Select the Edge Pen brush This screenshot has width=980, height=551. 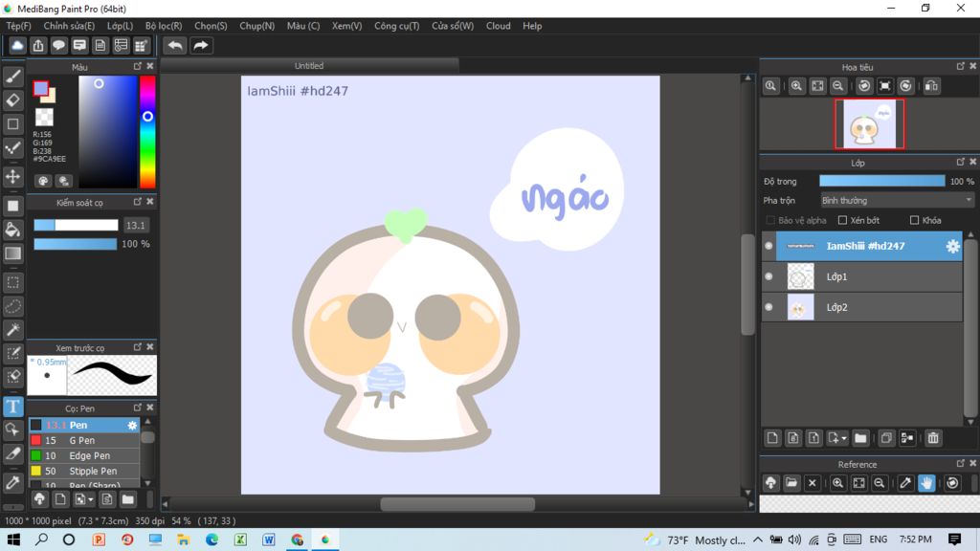(84, 456)
